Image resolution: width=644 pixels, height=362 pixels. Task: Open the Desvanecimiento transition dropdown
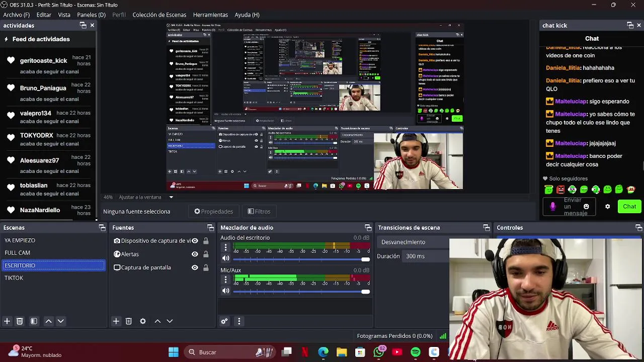[414, 242]
